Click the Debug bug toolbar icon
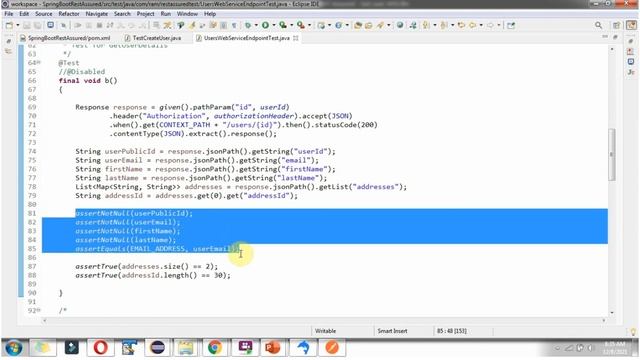The width and height of the screenshot is (640, 360). click(248, 25)
